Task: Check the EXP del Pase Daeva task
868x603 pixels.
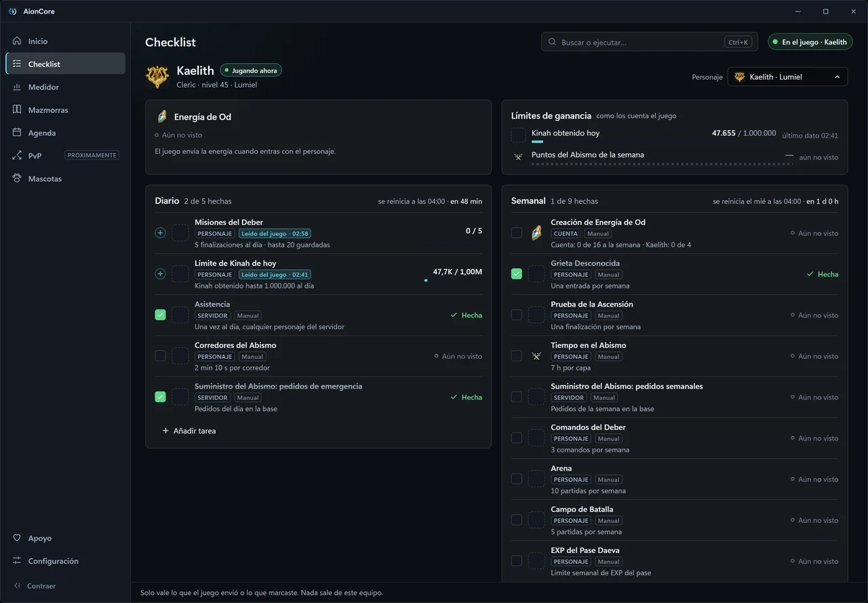Action: (517, 561)
